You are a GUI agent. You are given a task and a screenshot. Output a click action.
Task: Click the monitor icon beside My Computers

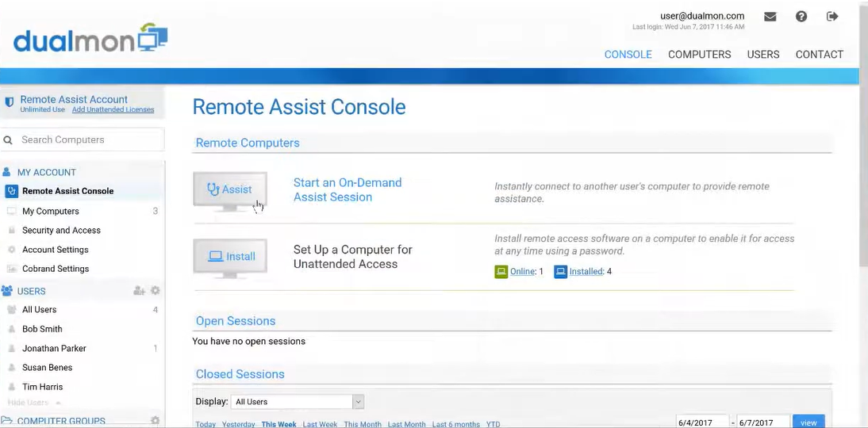tap(12, 212)
